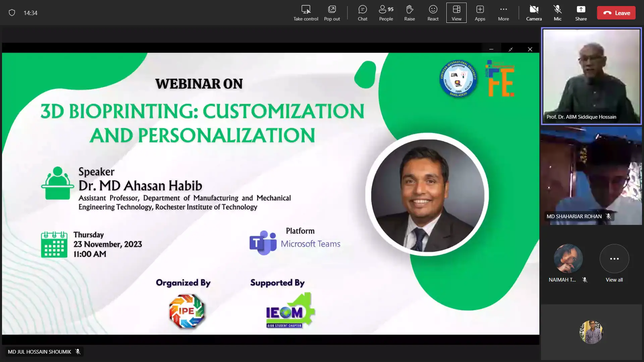Turn on the Camera
Screen dimensions: 644x362
[x=534, y=13]
